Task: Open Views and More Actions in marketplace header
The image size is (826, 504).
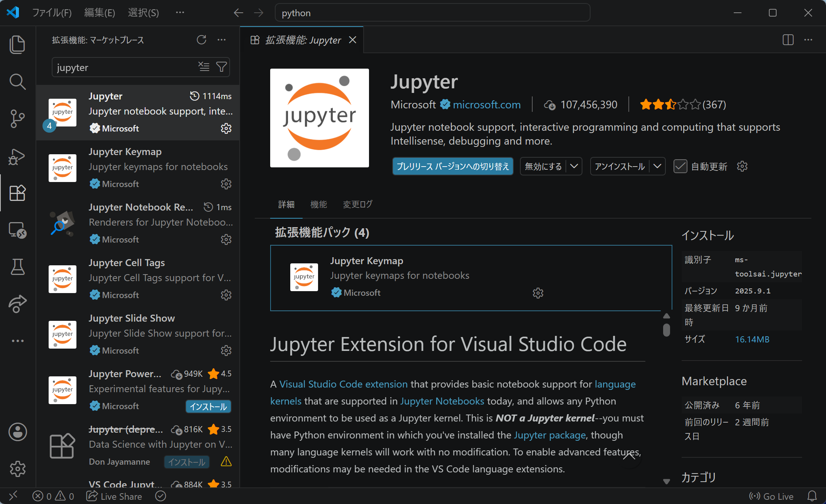Action: [x=222, y=40]
